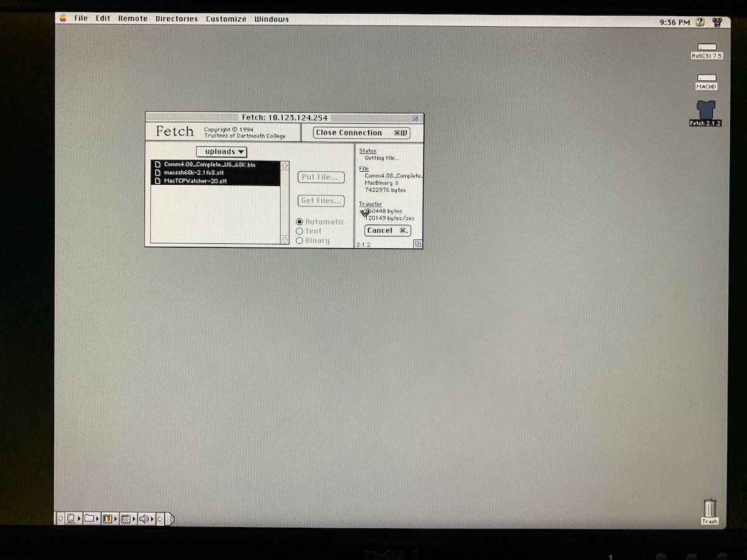747x560 pixels.
Task: Select the Automatic transfer mode
Action: coord(320,222)
